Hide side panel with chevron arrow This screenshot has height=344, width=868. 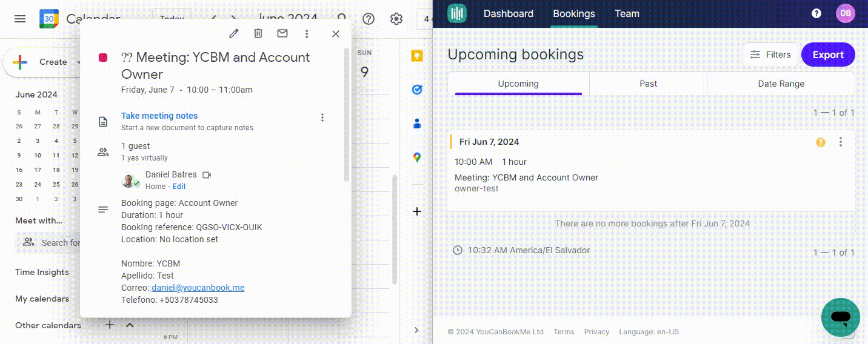coord(416,330)
